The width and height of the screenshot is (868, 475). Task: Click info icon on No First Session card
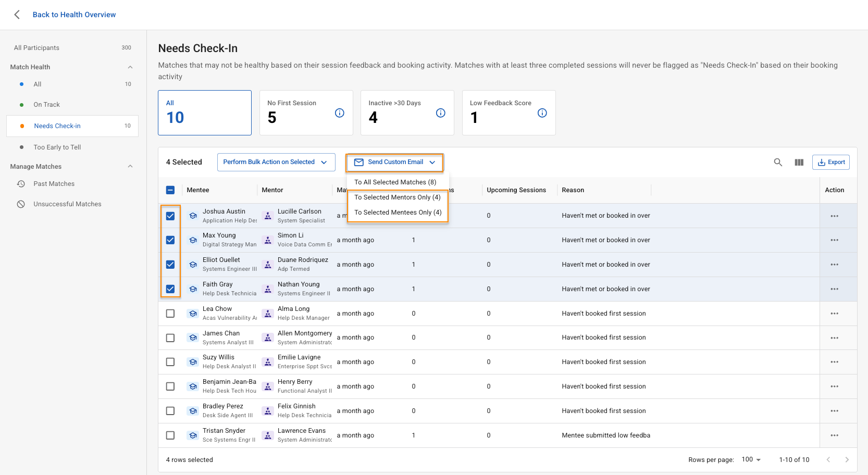click(x=339, y=113)
